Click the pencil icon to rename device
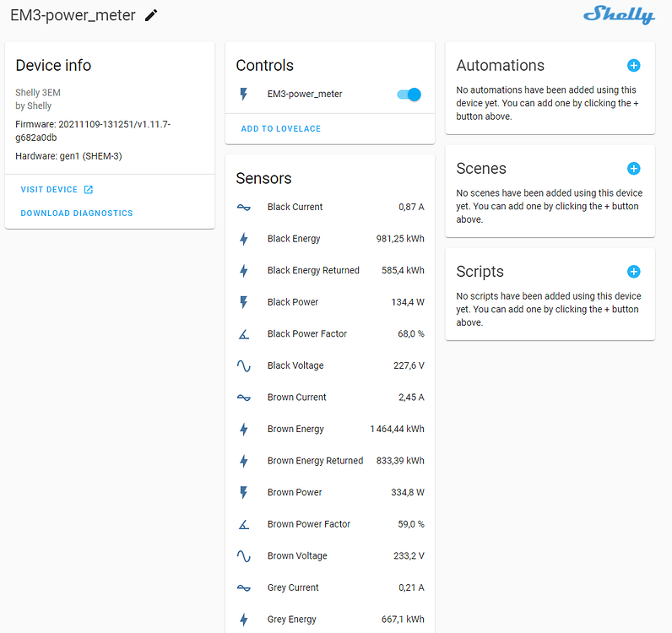 coord(151,15)
